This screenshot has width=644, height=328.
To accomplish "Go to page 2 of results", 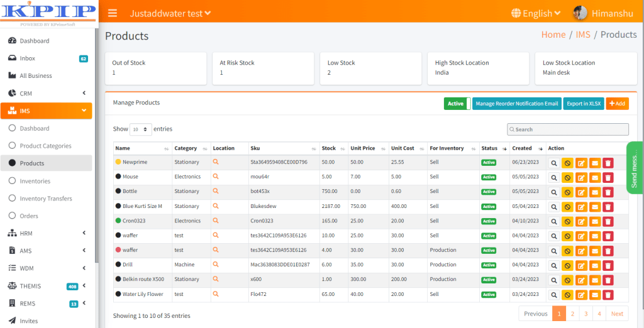I will (572, 314).
